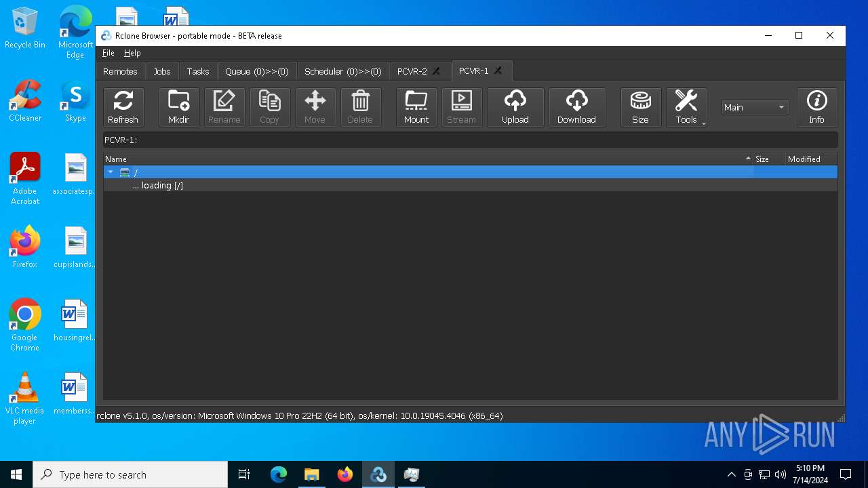Open Recycle Bin desktop icon

point(25,28)
